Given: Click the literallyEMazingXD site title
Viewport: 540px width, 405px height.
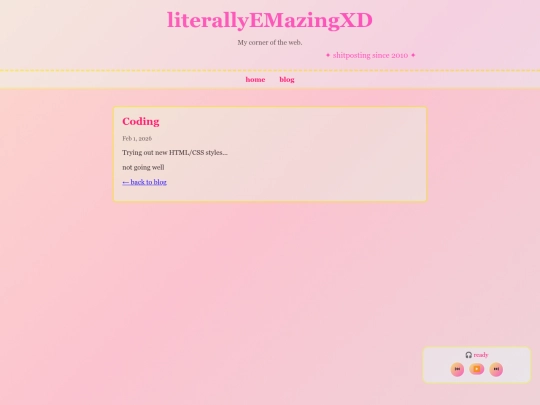Looking at the screenshot, I should tap(270, 20).
